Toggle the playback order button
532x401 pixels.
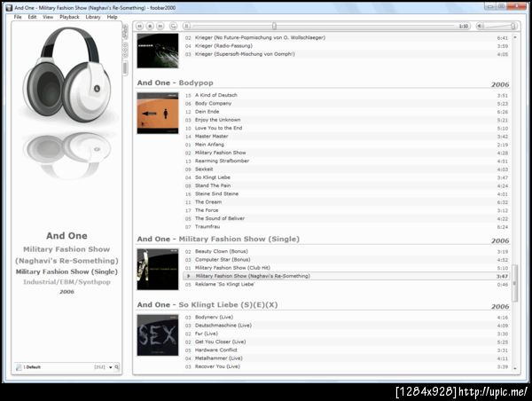tap(174, 26)
